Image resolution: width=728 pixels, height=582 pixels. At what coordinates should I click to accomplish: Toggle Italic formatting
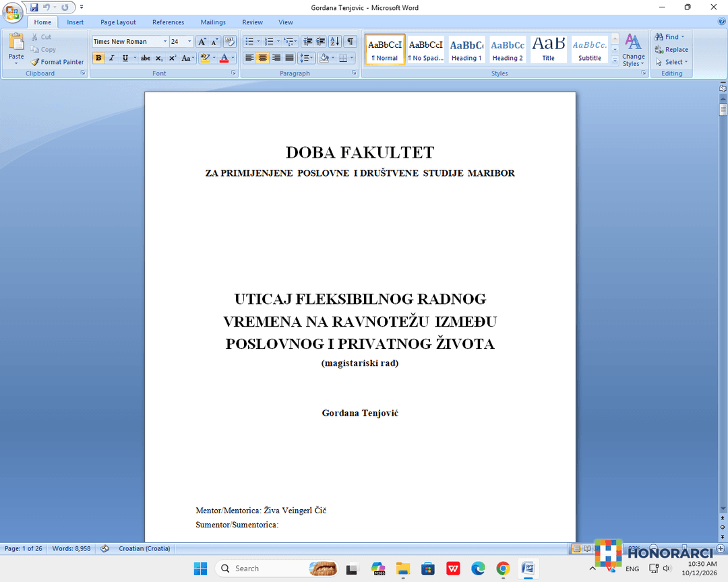click(111, 58)
